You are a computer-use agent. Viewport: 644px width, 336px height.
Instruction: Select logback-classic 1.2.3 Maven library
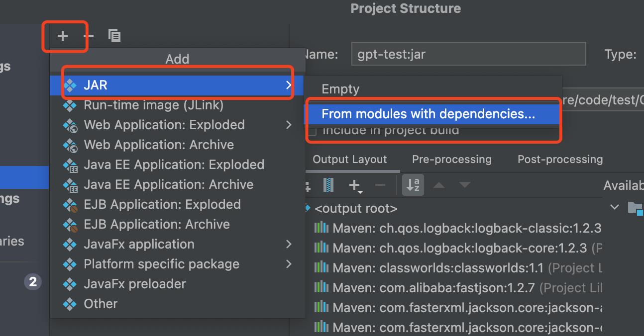[466, 228]
